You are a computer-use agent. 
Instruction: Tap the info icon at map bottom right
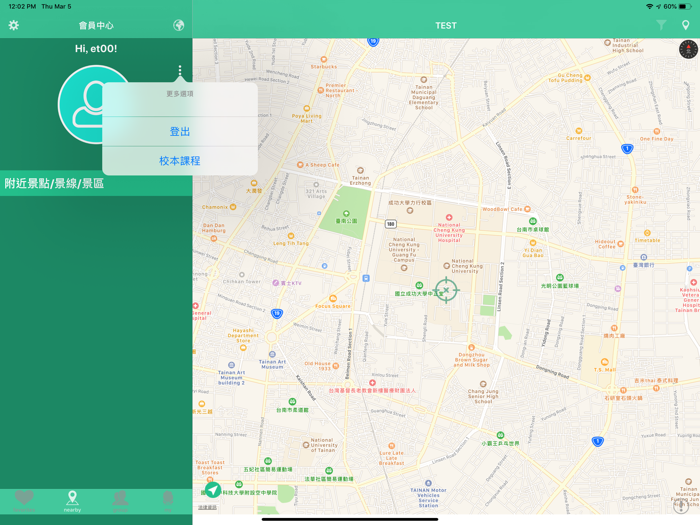(x=681, y=507)
